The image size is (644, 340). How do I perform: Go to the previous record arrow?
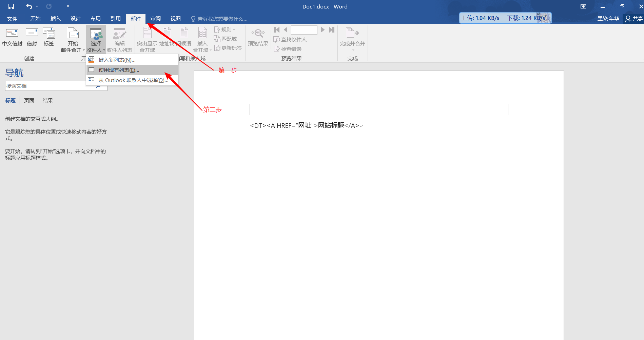[286, 30]
